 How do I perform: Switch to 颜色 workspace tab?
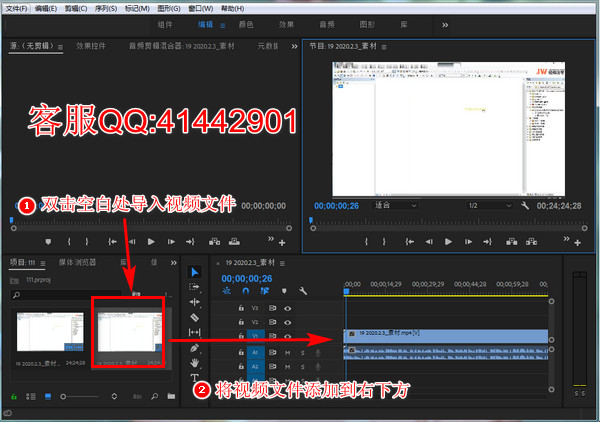point(246,25)
